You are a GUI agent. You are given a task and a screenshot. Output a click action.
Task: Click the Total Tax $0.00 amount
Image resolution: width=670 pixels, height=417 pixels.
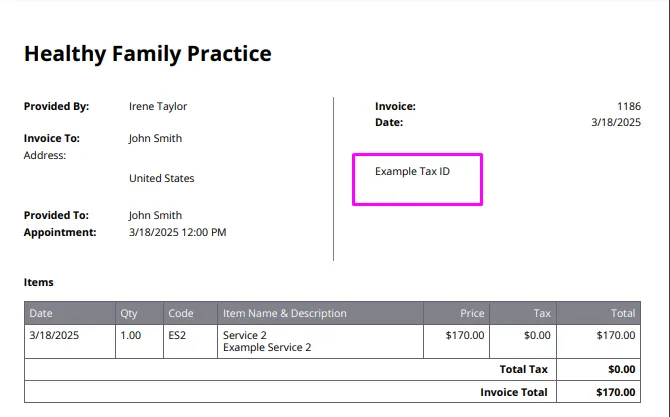[x=622, y=370]
